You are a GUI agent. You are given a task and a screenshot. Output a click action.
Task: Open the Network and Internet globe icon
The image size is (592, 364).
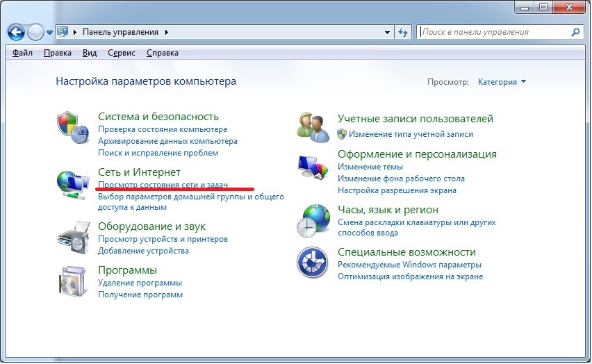(73, 185)
